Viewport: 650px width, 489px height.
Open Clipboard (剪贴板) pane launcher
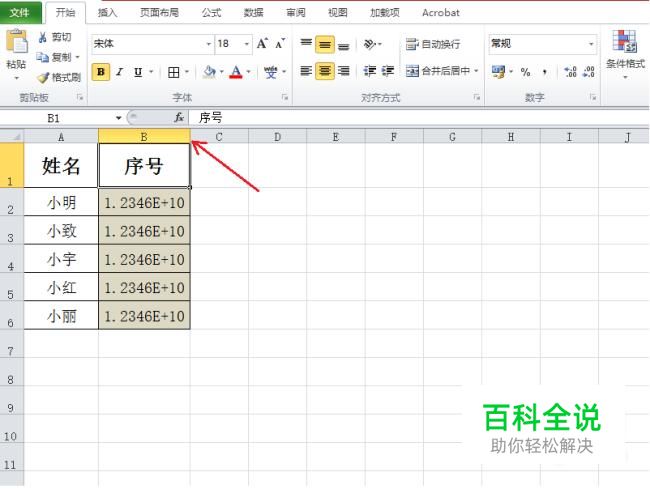pyautogui.click(x=80, y=97)
